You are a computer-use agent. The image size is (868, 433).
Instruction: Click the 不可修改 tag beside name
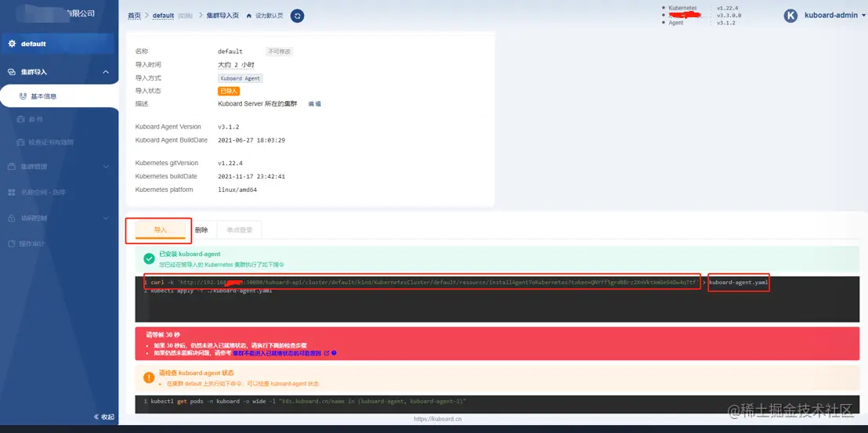[279, 52]
